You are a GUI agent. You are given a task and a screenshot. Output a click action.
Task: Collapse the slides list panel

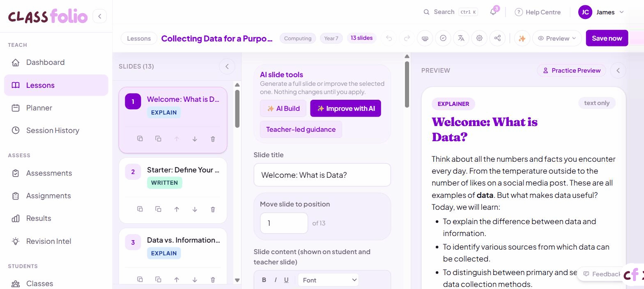(227, 67)
